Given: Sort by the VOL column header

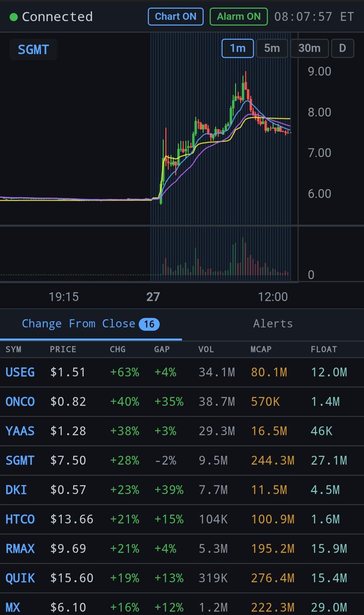Looking at the screenshot, I should (206, 349).
